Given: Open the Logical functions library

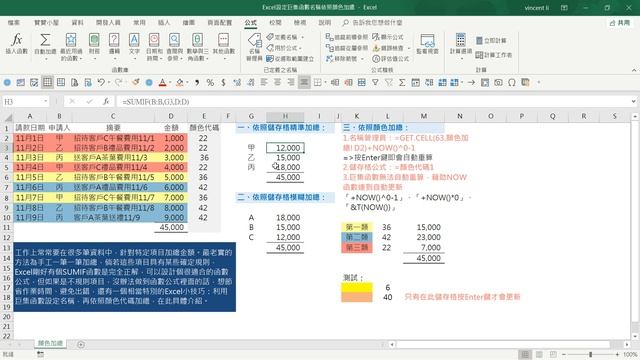Looking at the screenshot, I should [x=114, y=46].
